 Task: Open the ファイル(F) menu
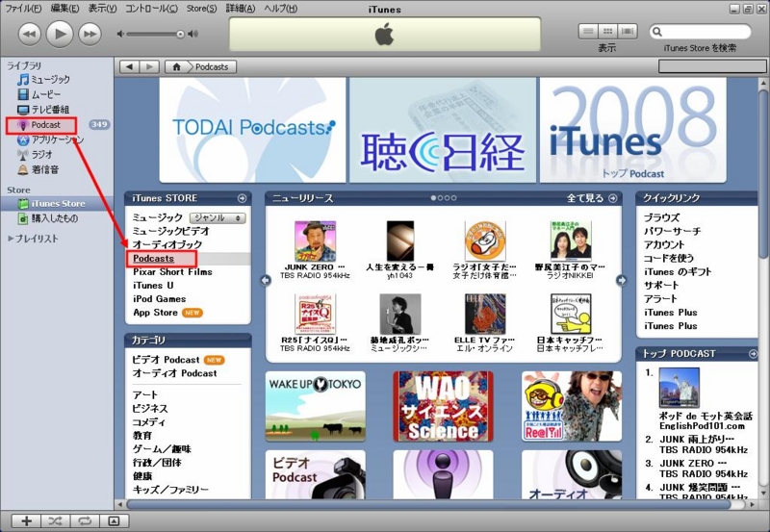point(23,9)
